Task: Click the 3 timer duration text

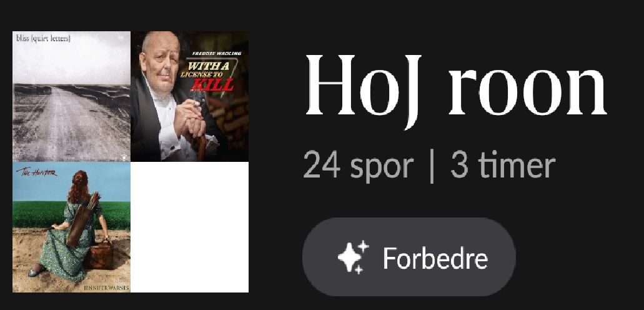Action: click(502, 165)
